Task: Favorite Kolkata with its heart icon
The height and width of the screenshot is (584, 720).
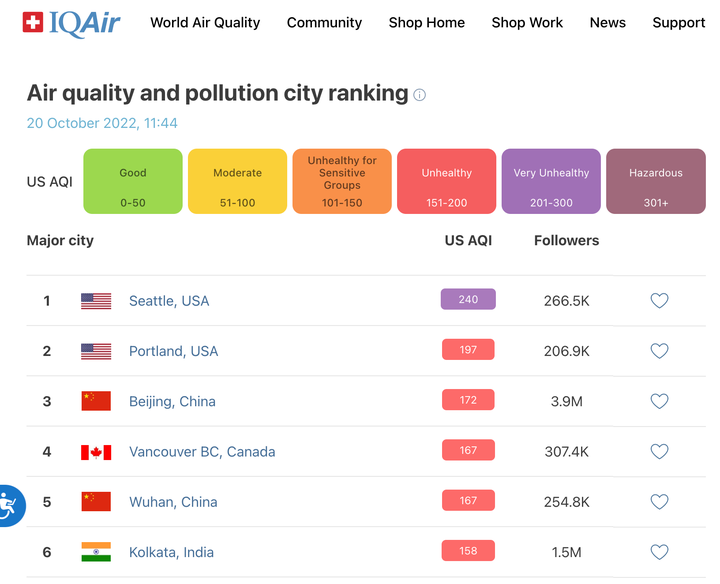Action: pyautogui.click(x=659, y=552)
